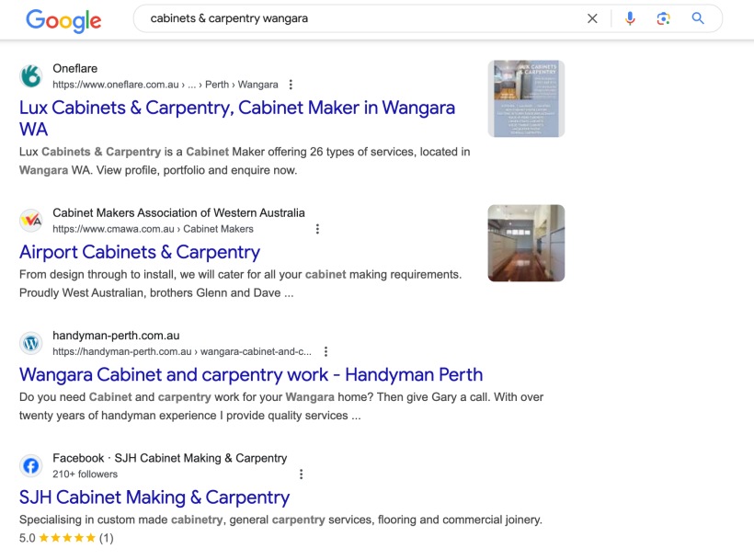The height and width of the screenshot is (560, 754).
Task: Clear the search query with X icon
Action: (592, 18)
